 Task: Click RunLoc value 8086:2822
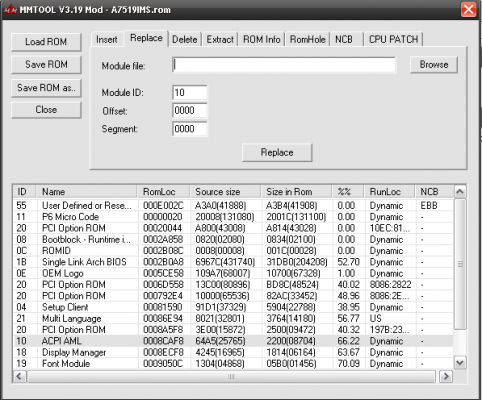click(x=390, y=285)
